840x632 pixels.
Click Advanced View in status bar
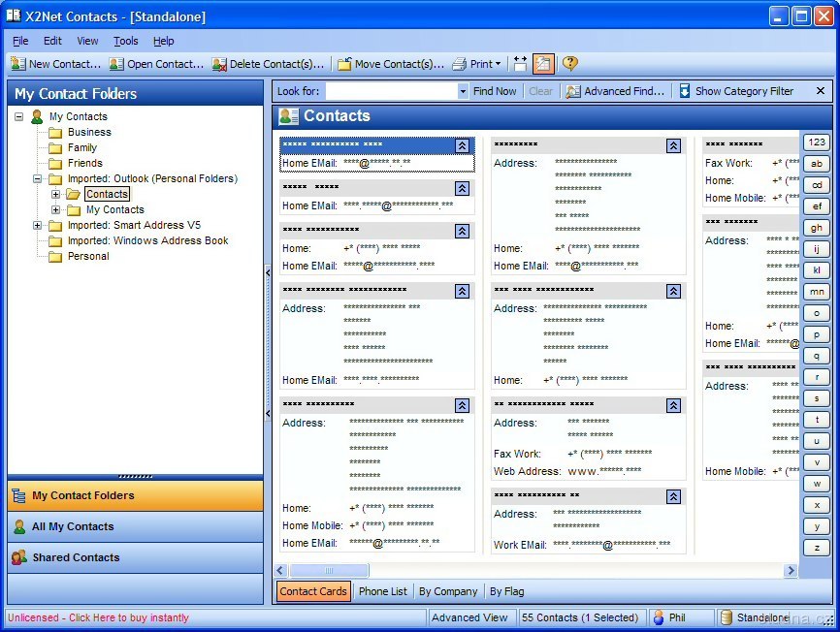click(469, 617)
